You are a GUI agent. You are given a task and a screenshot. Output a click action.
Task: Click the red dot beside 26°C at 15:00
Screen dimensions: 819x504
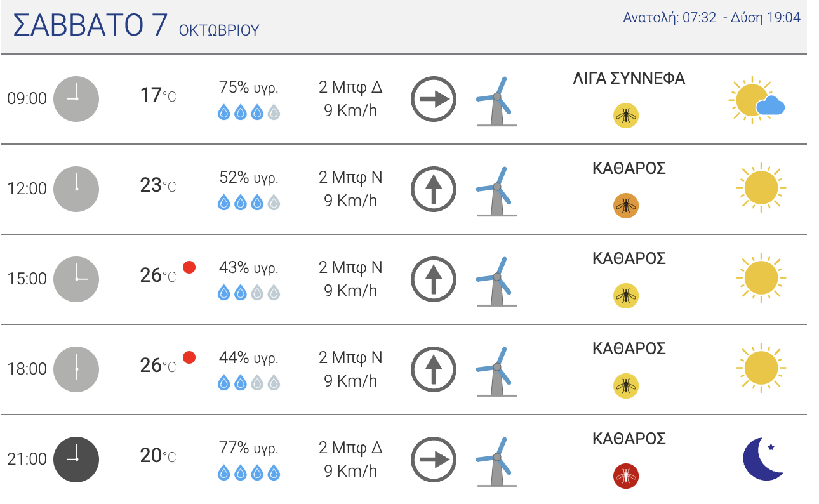click(x=189, y=267)
